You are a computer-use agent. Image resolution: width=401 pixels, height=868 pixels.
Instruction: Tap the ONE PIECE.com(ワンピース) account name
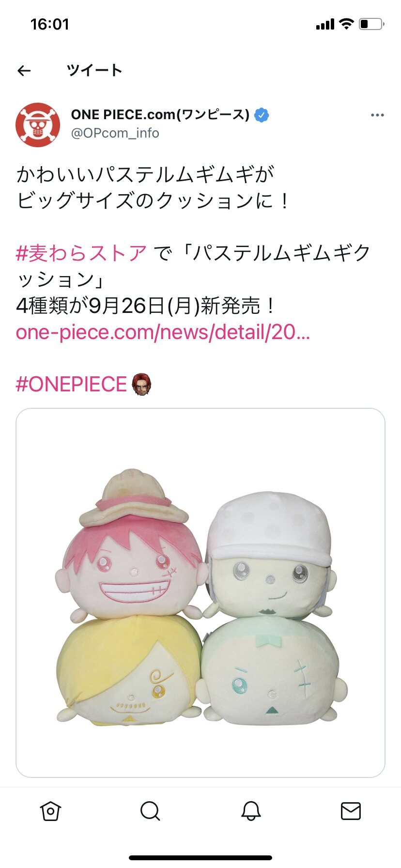(x=160, y=115)
